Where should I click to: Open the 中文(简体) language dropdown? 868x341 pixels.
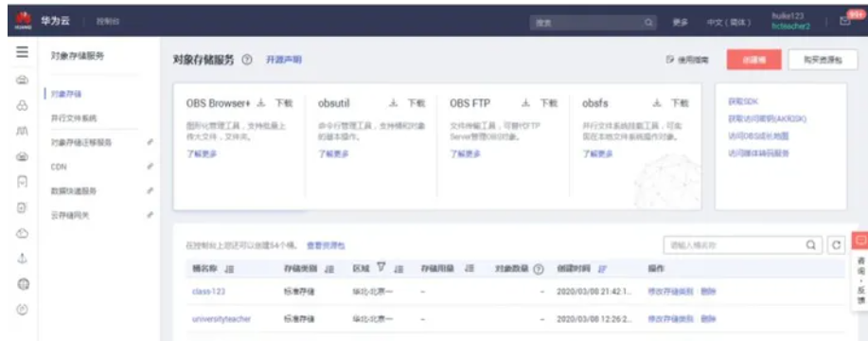(729, 23)
